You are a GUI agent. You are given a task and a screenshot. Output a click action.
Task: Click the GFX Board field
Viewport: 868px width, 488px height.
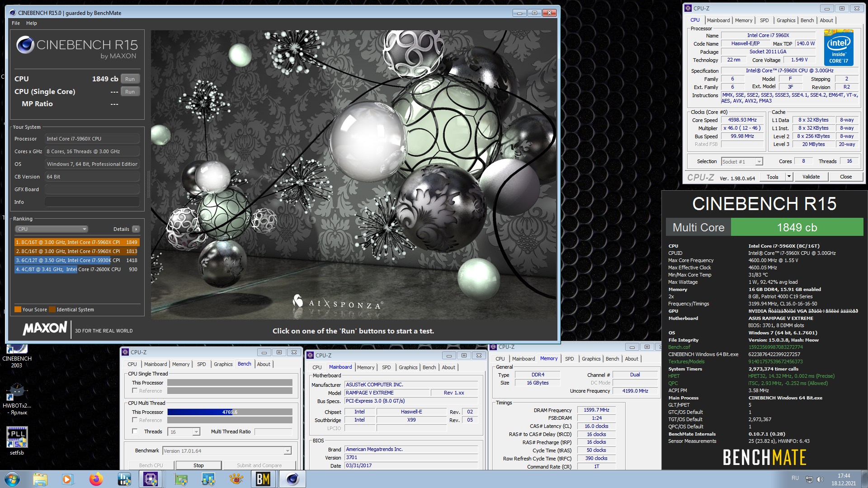(92, 189)
